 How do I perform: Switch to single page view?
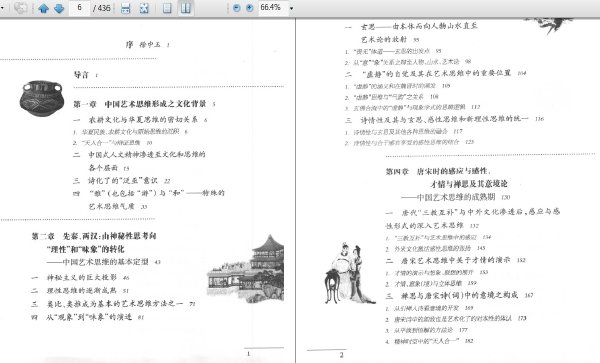tap(167, 8)
